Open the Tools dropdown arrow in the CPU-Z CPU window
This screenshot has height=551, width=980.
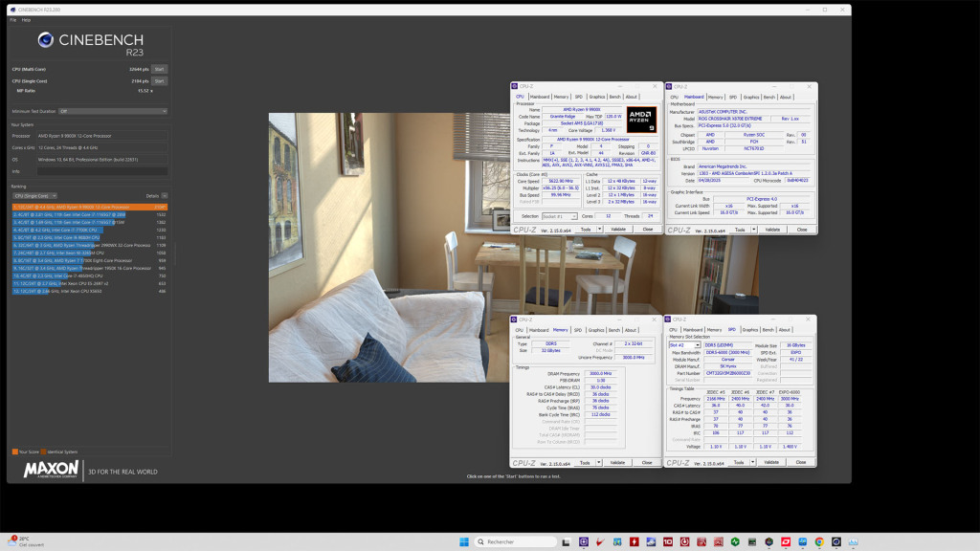pos(599,230)
